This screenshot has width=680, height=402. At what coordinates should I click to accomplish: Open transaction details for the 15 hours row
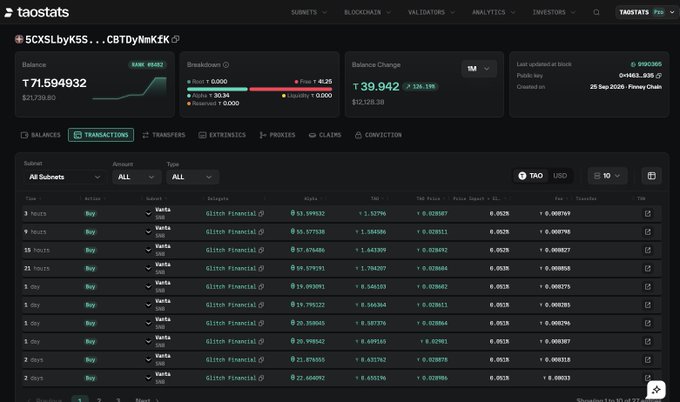tap(647, 250)
